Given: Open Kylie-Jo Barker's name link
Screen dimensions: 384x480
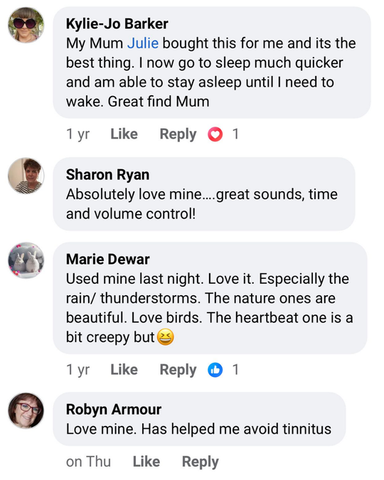Looking at the screenshot, I should coord(117,24).
